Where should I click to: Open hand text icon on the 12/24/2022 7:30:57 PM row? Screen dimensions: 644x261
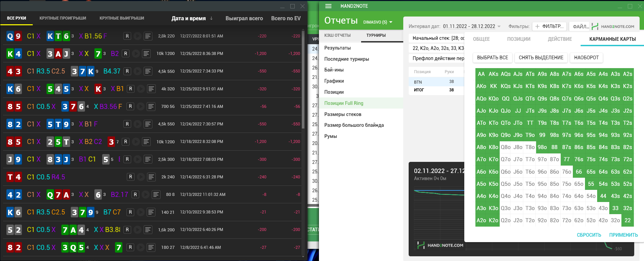coord(148,124)
